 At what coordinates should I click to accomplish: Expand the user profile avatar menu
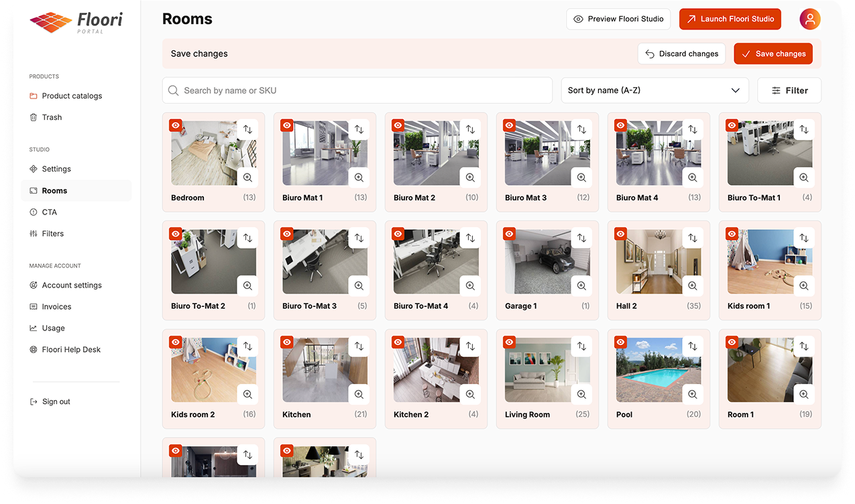click(x=809, y=19)
